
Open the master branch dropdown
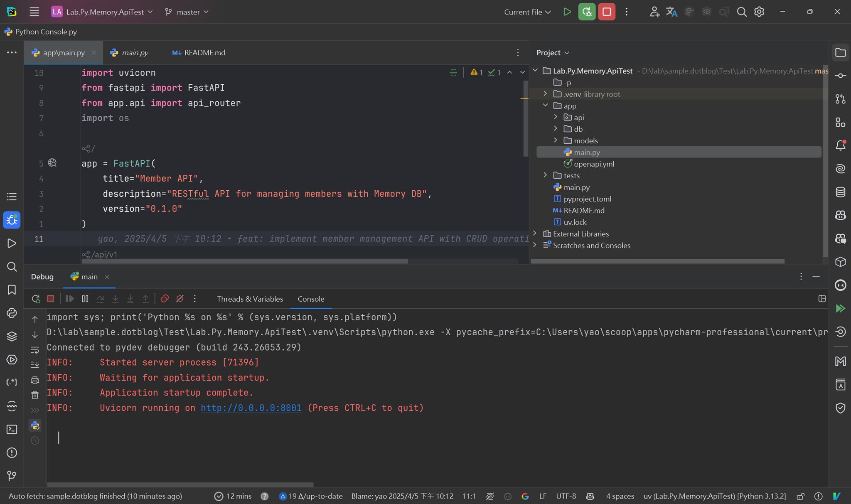pyautogui.click(x=187, y=12)
